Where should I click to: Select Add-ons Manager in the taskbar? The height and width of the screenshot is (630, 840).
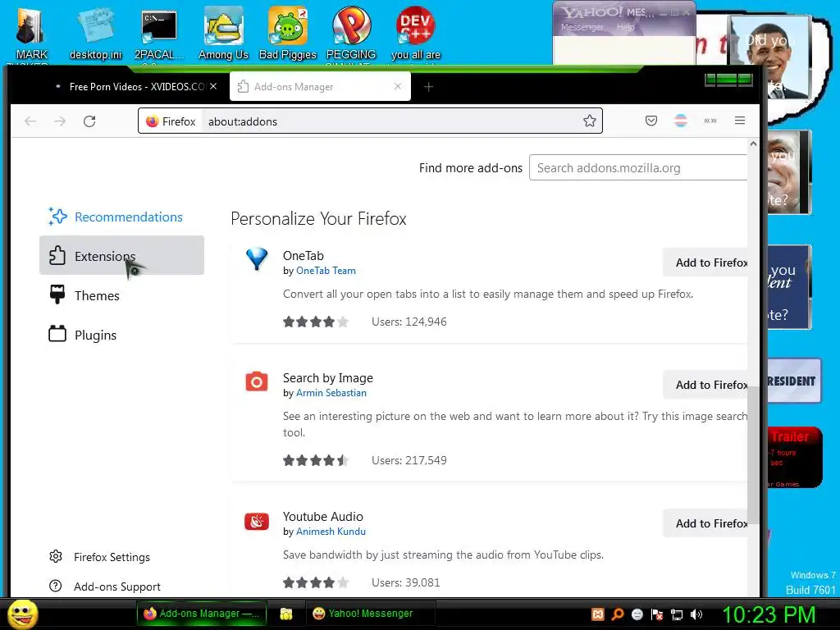[x=201, y=614]
